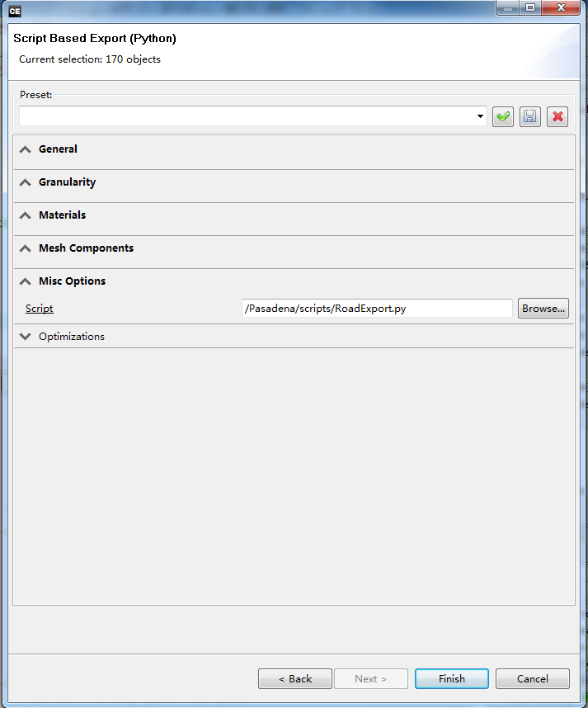Close the dialog with title bar X
588x708 pixels.
pos(561,7)
